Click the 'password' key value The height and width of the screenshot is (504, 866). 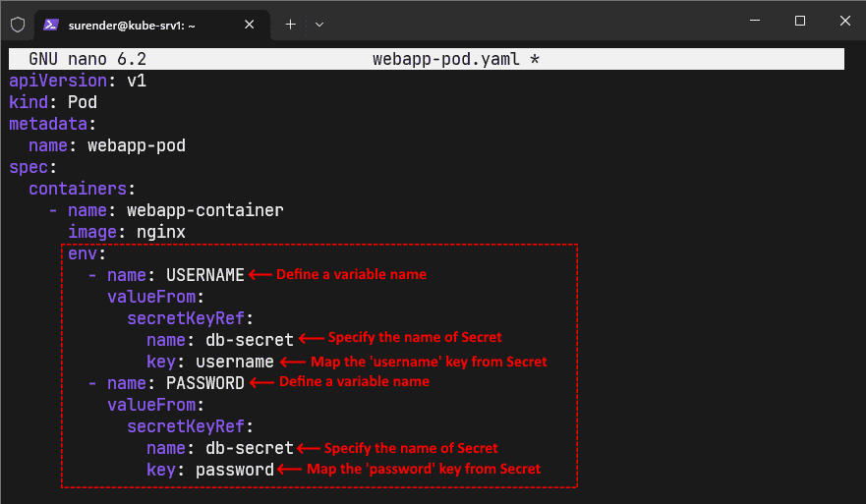point(235,470)
